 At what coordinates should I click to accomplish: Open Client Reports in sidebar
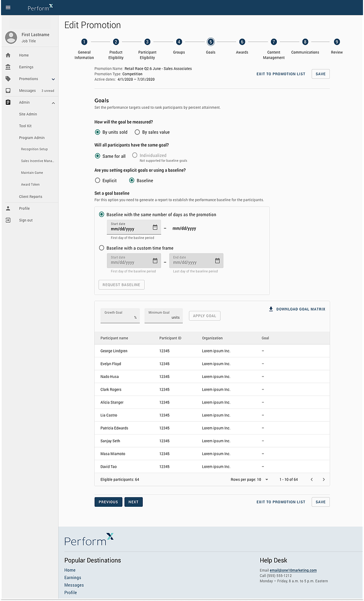31,196
